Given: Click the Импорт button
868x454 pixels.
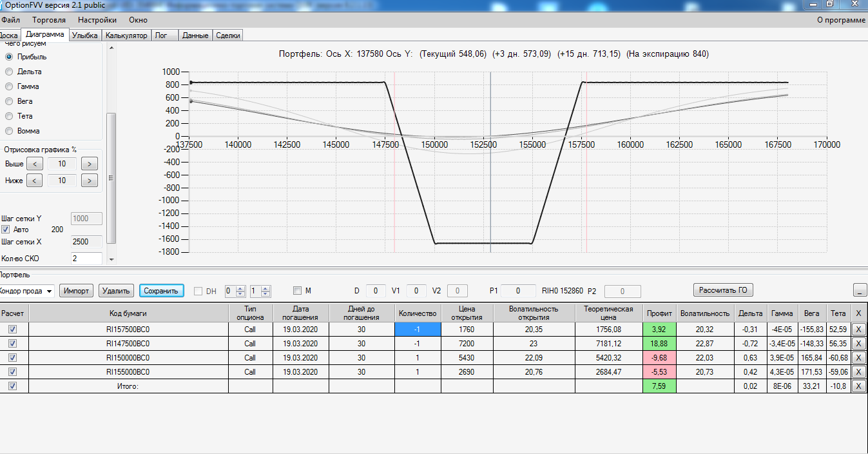Looking at the screenshot, I should (77, 291).
